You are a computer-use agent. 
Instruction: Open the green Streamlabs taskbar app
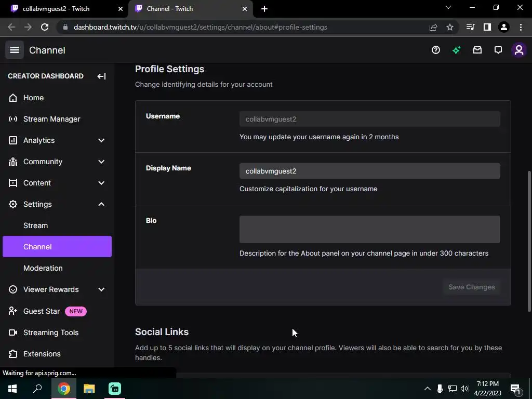point(115,389)
